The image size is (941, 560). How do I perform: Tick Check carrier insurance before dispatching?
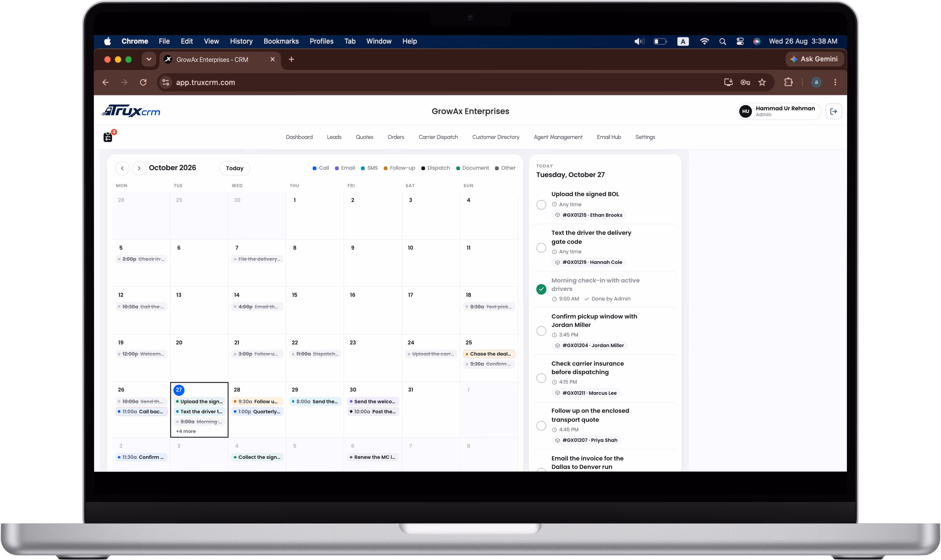pyautogui.click(x=541, y=378)
